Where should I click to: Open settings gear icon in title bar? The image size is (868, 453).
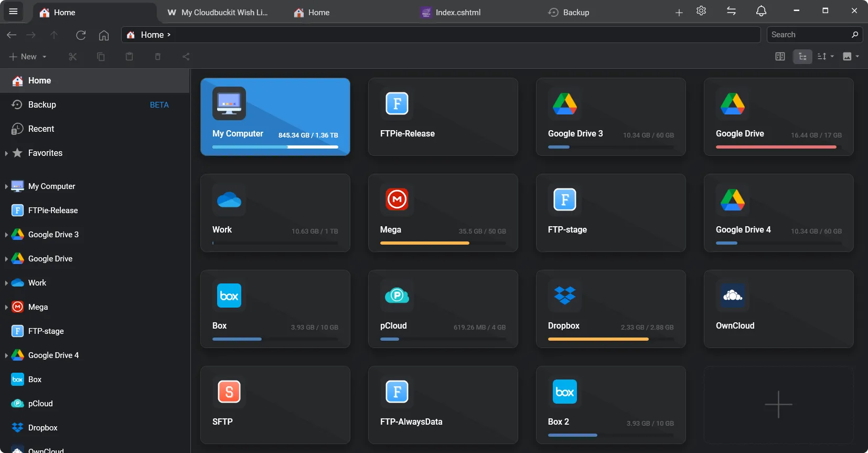coord(701,11)
